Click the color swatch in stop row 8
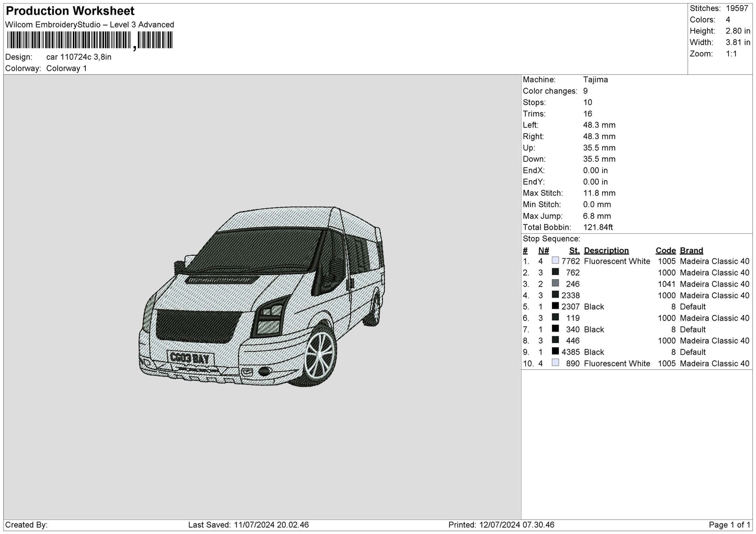This screenshot has width=756, height=534. 556,340
